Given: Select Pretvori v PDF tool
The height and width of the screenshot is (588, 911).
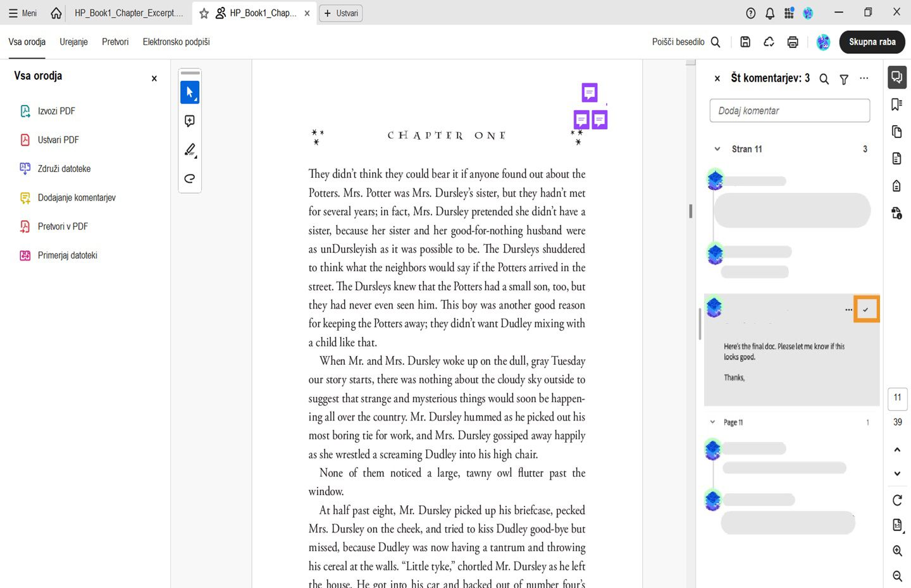Looking at the screenshot, I should coord(54,226).
